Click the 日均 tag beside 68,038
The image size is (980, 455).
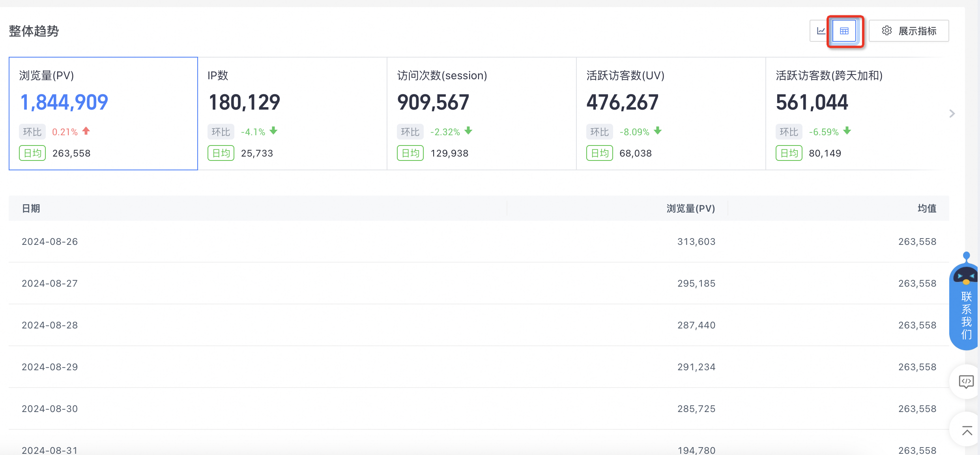[600, 153]
